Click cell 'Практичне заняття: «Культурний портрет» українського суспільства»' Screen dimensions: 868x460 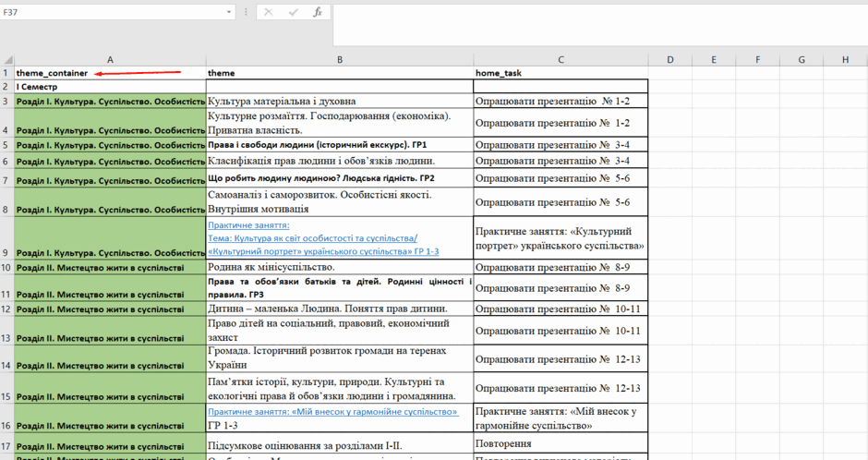click(x=561, y=238)
